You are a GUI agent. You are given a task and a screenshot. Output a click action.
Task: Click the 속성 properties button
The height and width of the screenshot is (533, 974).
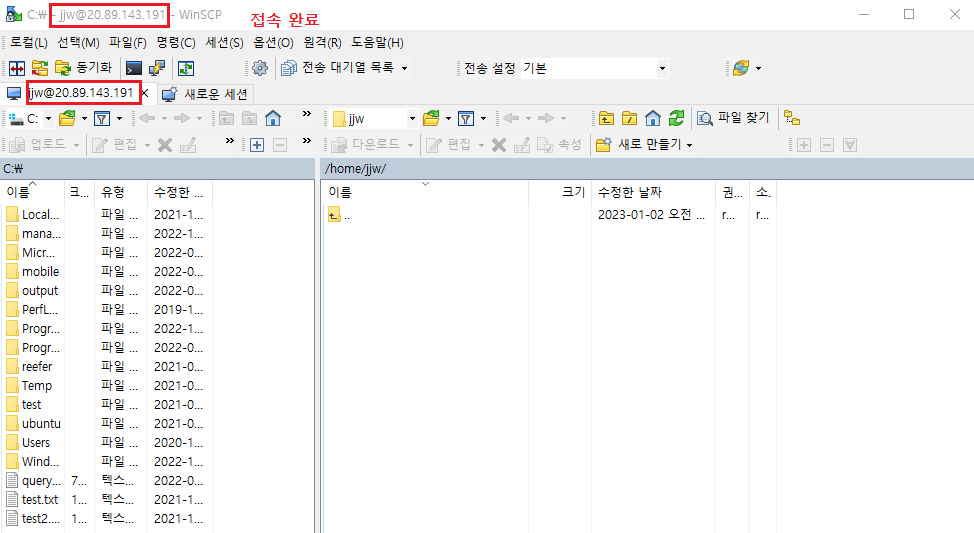(558, 145)
